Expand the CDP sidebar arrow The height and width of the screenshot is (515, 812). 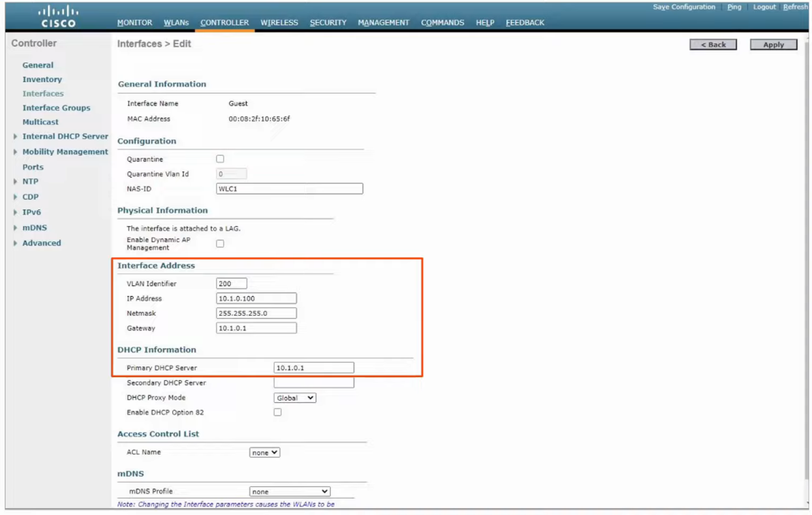point(15,197)
